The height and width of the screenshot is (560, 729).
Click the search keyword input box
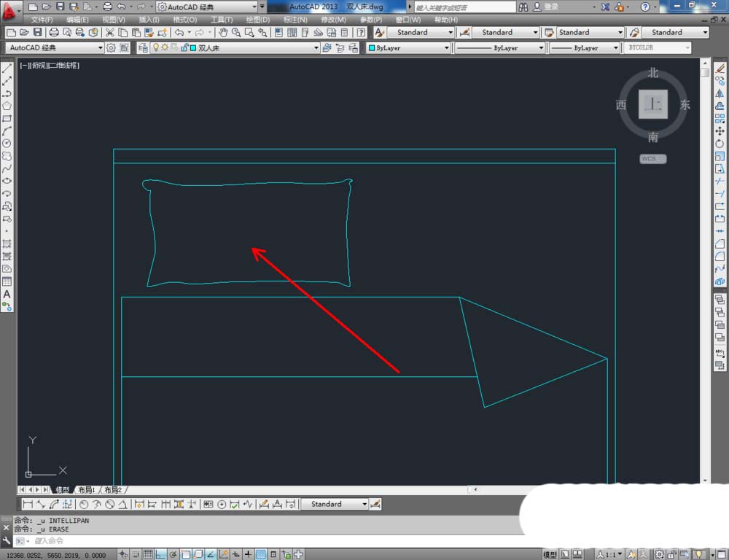coord(465,7)
